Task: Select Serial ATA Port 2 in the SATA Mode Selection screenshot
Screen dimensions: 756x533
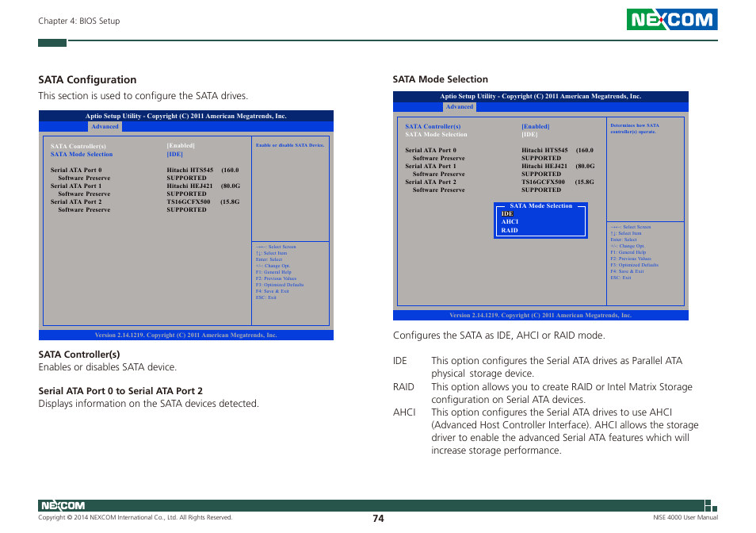Action: (430, 182)
